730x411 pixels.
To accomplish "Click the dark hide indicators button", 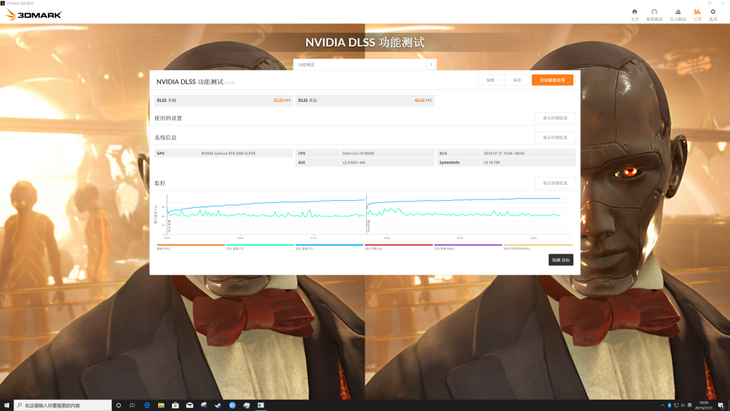I will [x=561, y=260].
